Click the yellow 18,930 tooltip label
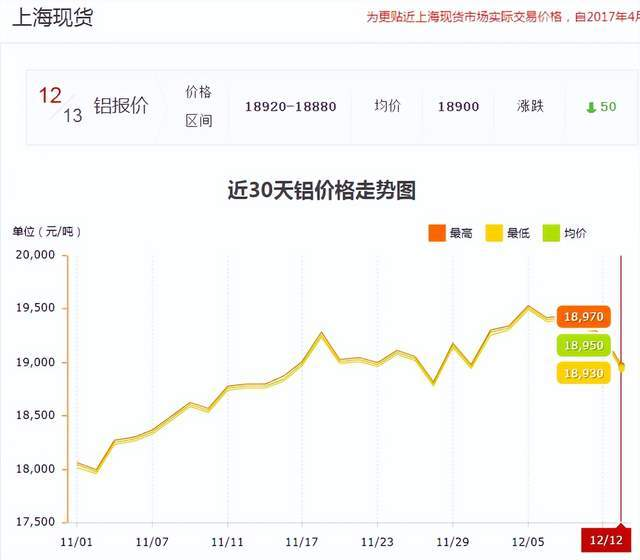This screenshot has height=560, width=640. (583, 373)
